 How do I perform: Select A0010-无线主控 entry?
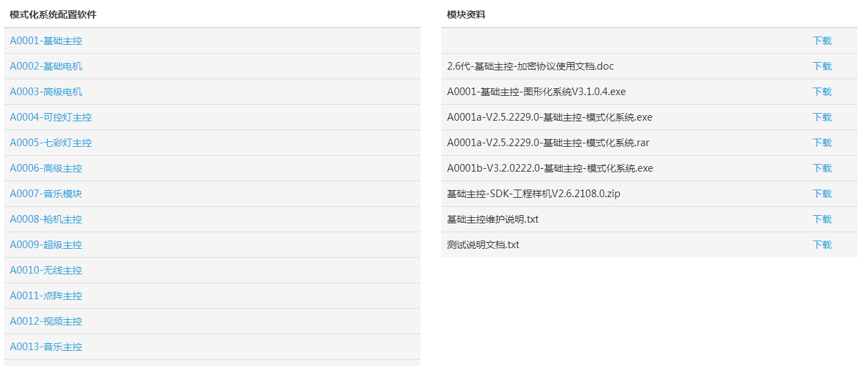[46, 270]
